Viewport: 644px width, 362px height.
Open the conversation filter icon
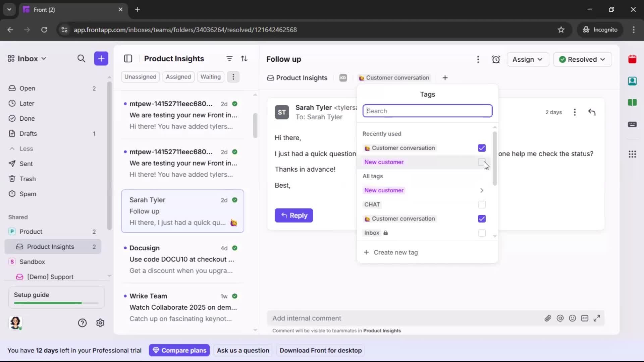[229, 59]
